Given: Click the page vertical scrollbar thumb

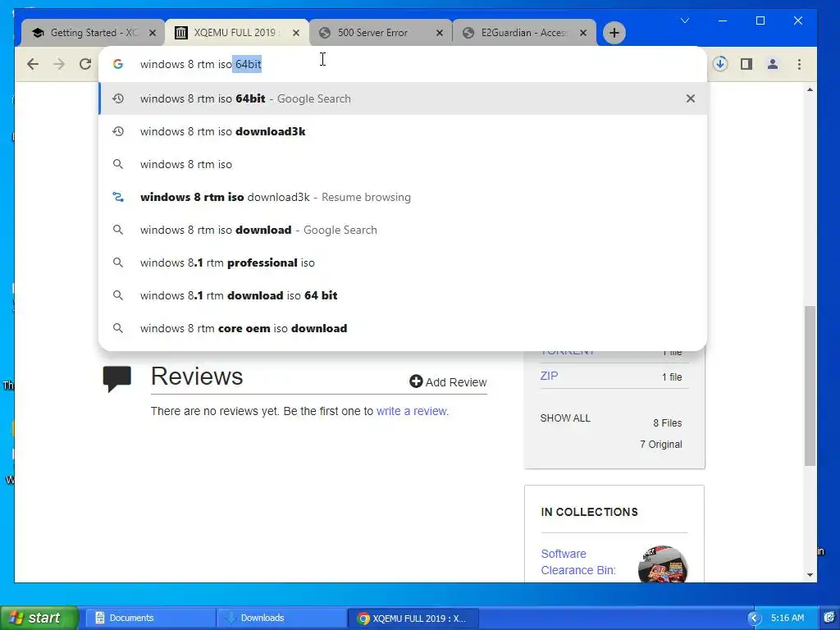Looking at the screenshot, I should pyautogui.click(x=810, y=386).
